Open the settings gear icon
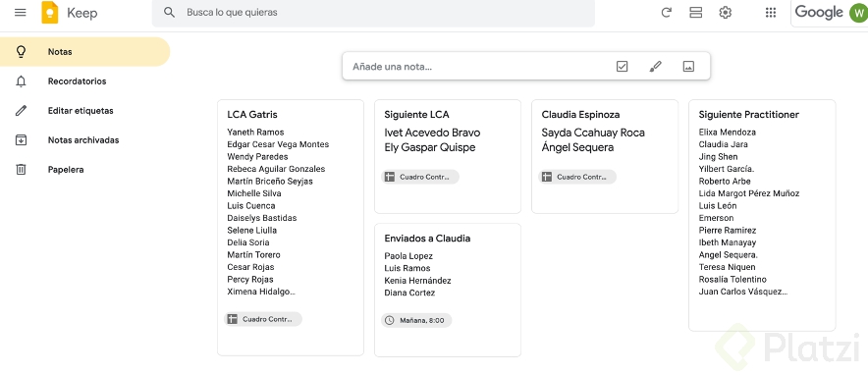868x375 pixels. coord(726,12)
